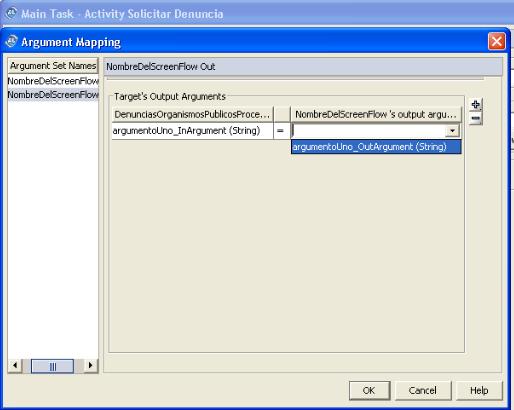This screenshot has width=514, height=410.
Task: Click the horizontal scrollbar thumb
Action: (52, 366)
